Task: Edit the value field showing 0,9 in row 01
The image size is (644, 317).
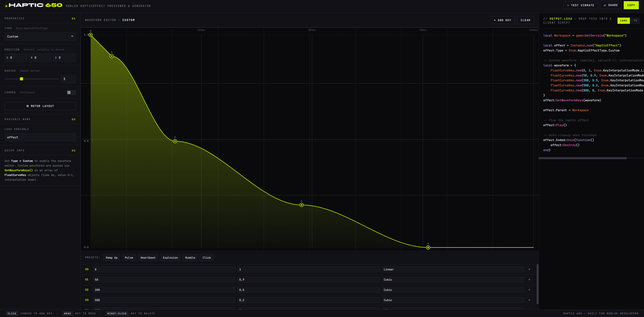Action: (309, 280)
